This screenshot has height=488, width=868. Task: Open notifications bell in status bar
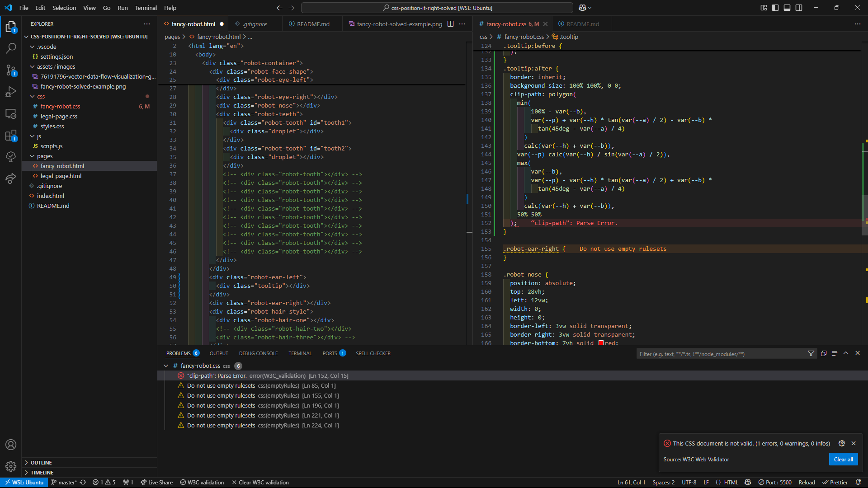tap(858, 483)
